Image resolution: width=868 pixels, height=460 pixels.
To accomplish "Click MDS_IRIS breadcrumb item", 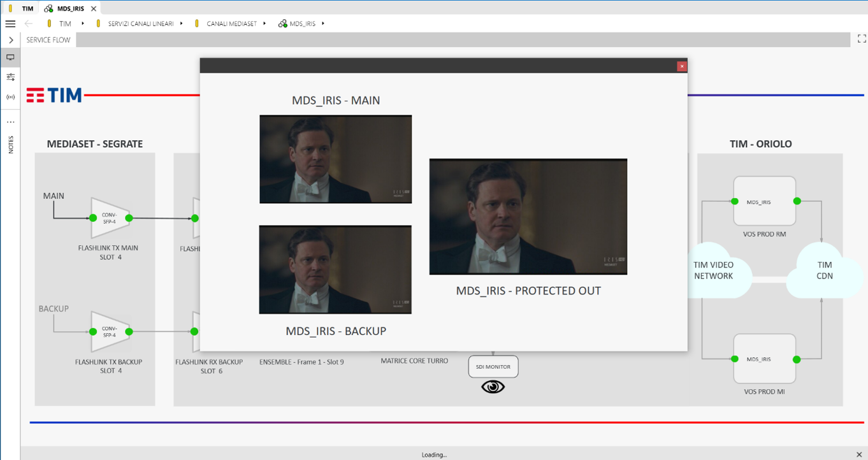I will click(x=302, y=24).
